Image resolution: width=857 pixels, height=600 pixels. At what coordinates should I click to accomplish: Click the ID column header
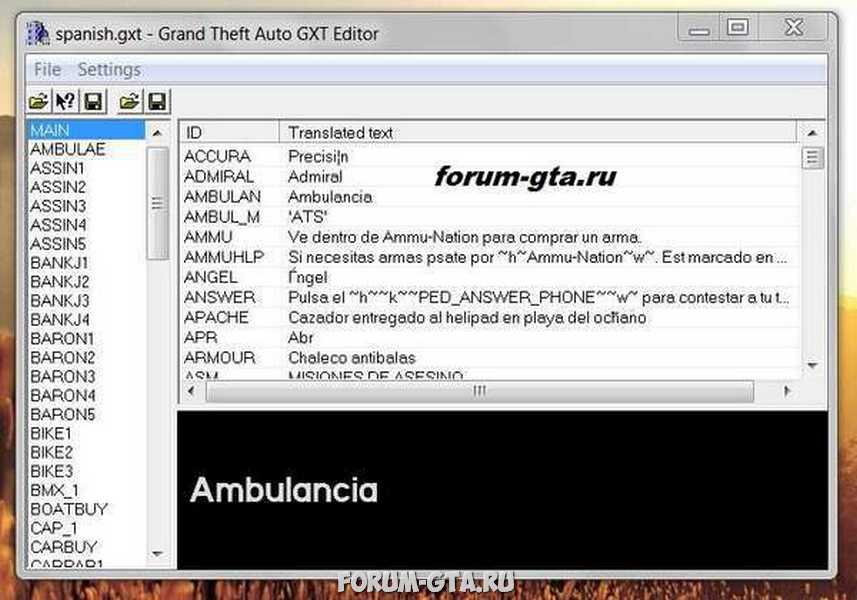pos(230,132)
